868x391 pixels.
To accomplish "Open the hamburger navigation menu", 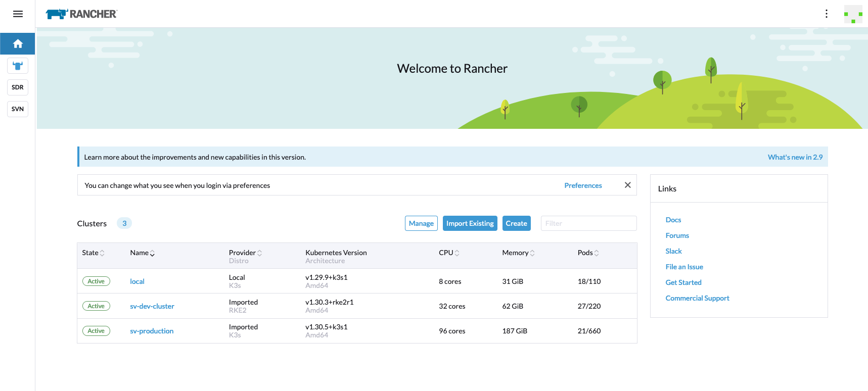I will (18, 14).
